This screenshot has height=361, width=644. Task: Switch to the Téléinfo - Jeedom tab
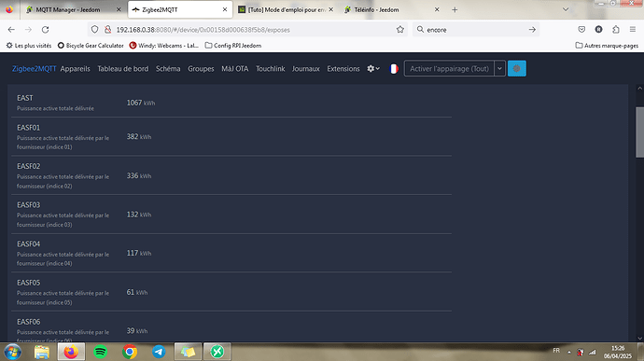(x=392, y=9)
